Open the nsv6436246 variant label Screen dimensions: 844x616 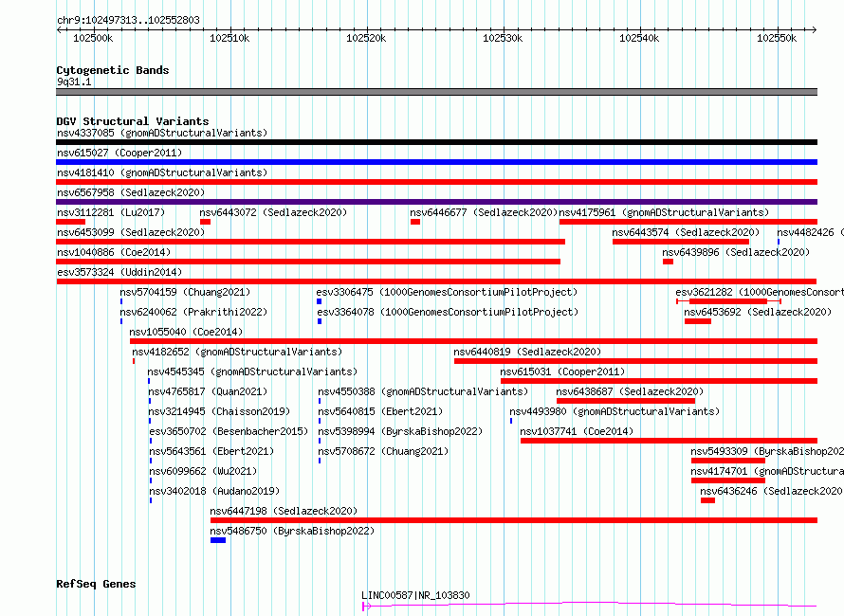(771, 491)
